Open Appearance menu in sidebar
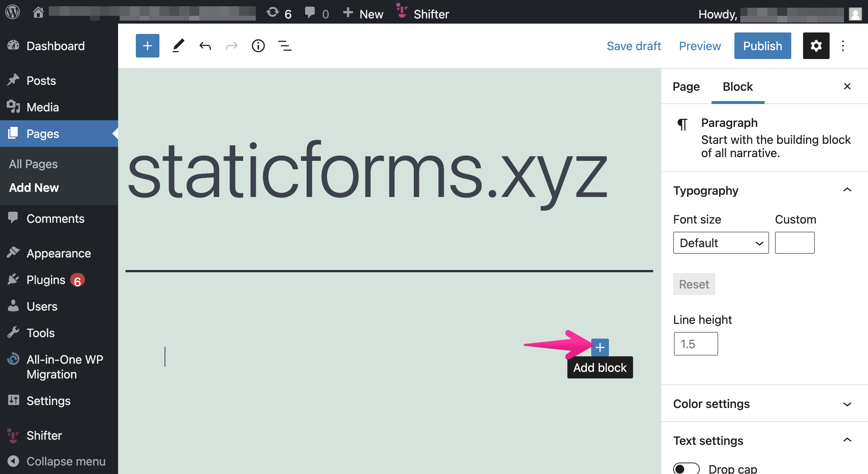868x474 pixels. [x=59, y=253]
